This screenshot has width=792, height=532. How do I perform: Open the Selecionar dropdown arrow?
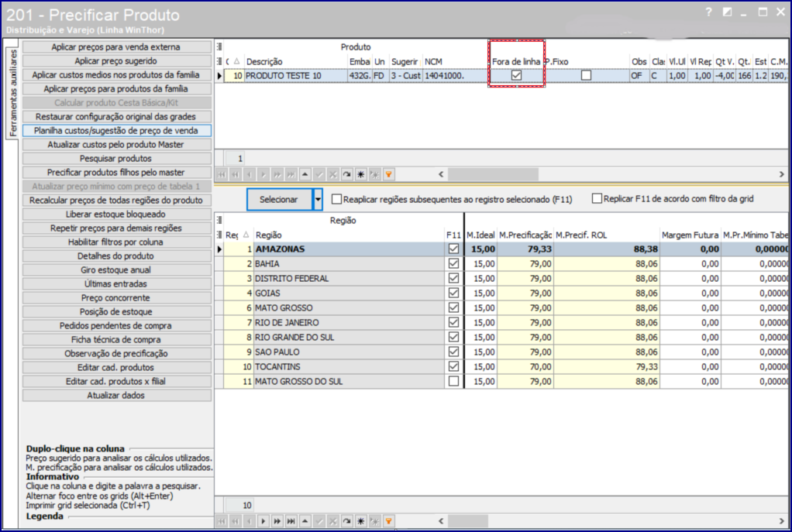[x=318, y=199]
